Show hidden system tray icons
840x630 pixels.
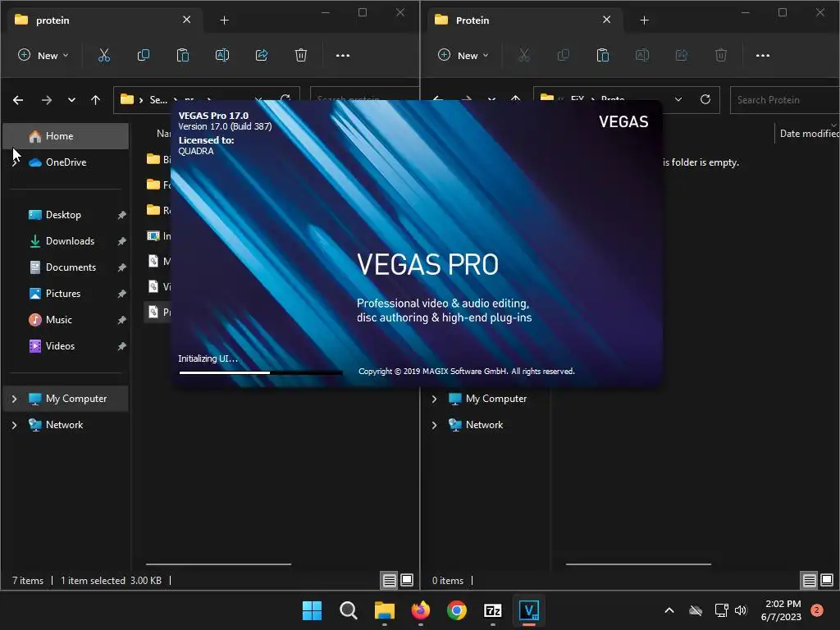pos(669,610)
